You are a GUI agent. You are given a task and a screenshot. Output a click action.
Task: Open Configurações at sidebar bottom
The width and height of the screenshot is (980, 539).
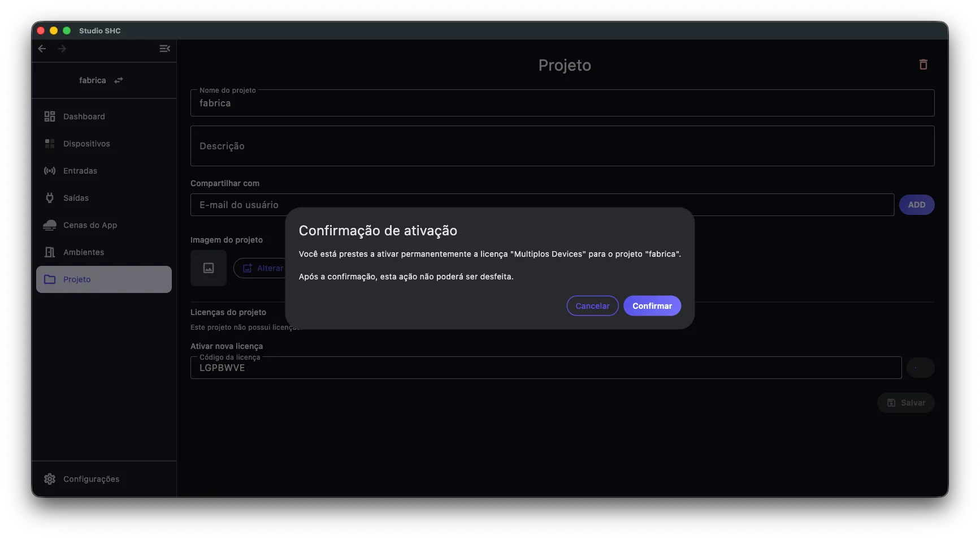pos(104,479)
